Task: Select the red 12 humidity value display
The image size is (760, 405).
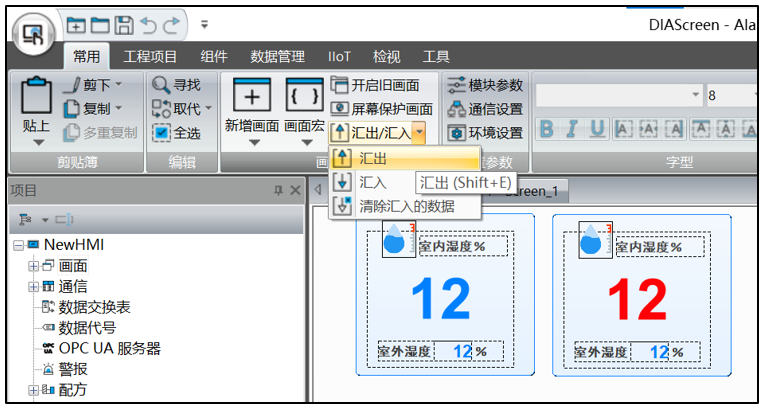Action: click(637, 299)
